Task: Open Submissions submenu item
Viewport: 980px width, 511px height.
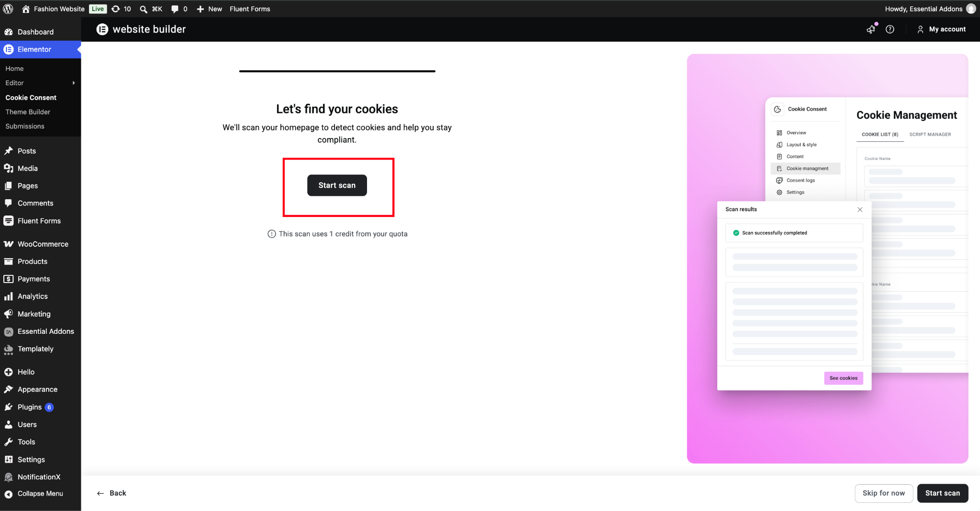Action: [25, 126]
